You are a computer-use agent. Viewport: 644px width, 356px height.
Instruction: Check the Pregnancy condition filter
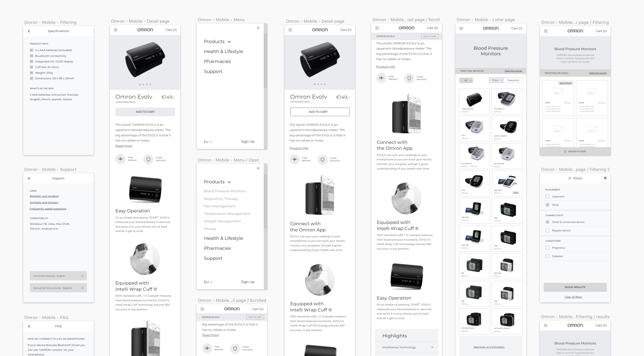[x=547, y=248]
